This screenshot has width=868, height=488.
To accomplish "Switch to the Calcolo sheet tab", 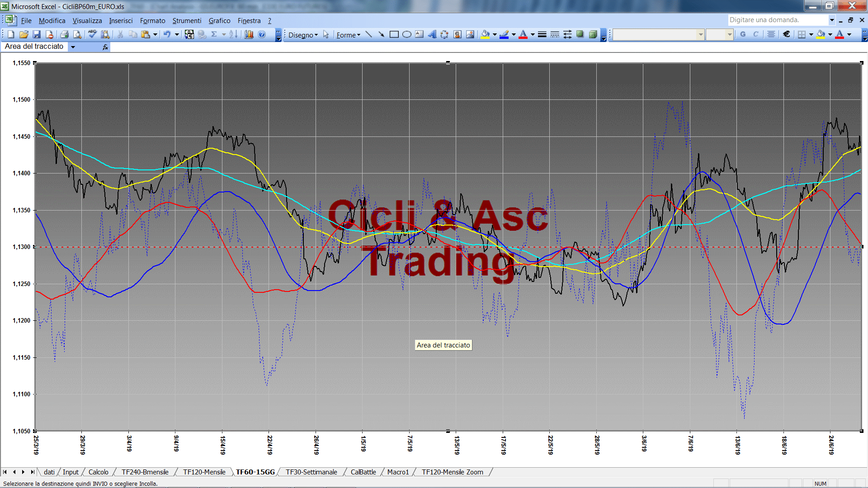I will [x=98, y=472].
